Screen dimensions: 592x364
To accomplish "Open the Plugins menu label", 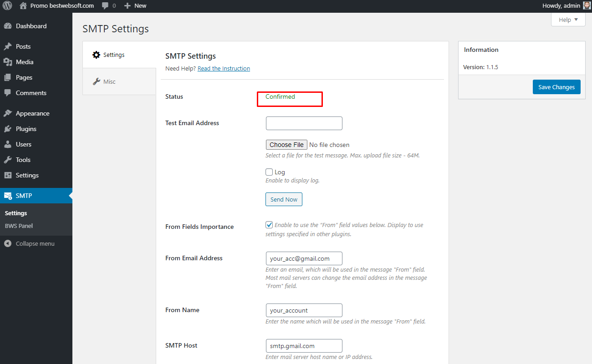I will (26, 129).
